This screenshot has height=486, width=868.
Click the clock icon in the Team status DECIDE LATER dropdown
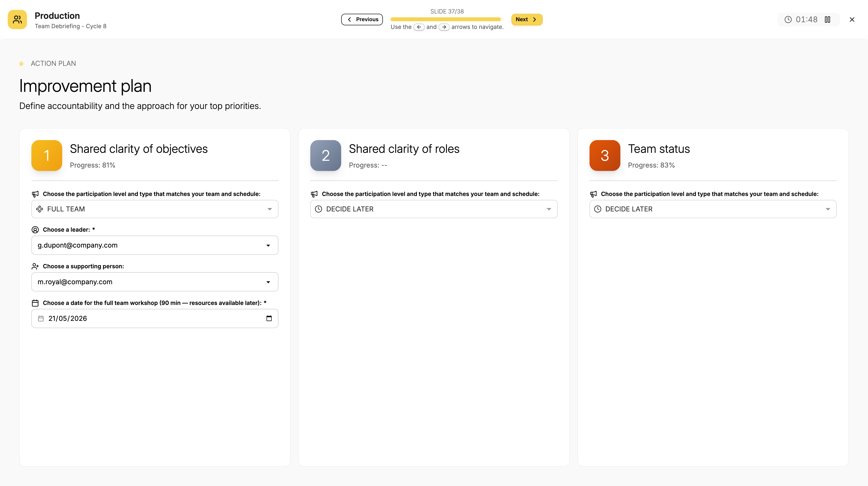coord(597,209)
